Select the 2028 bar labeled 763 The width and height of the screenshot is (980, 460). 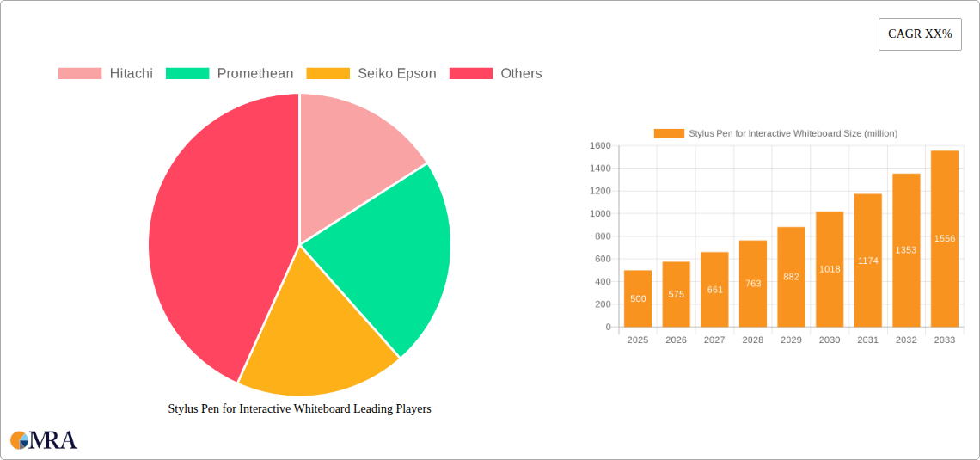[753, 284]
